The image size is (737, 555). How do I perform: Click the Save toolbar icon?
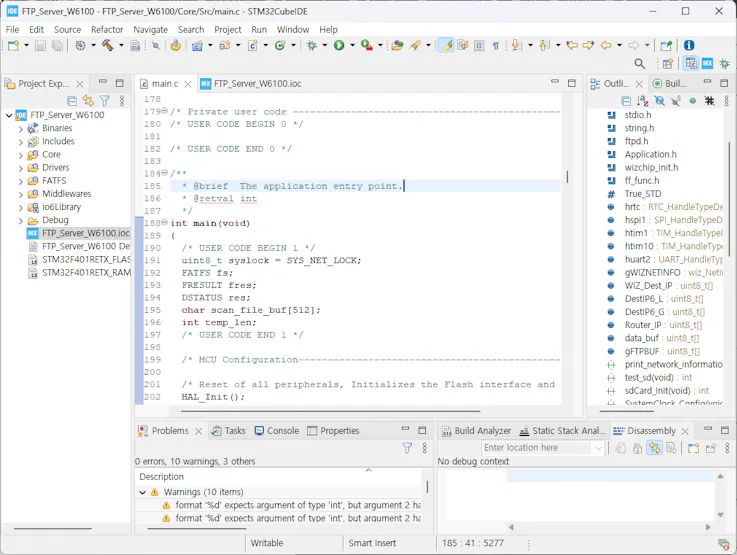click(40, 45)
